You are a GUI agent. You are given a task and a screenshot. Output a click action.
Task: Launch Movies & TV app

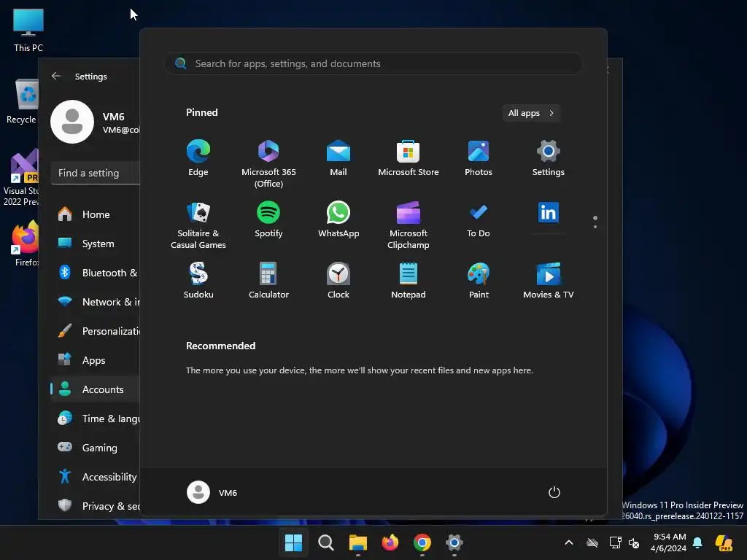point(549,281)
